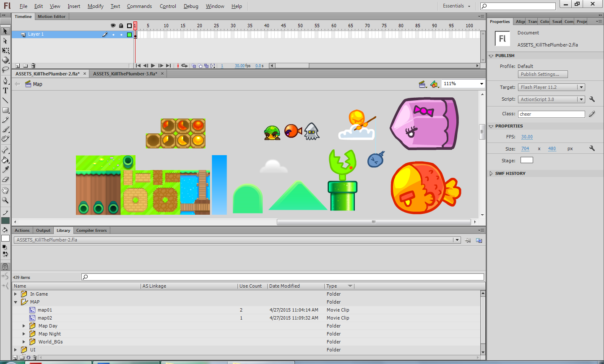The width and height of the screenshot is (604, 364).
Task: Click Delete layer trash icon in timeline
Action: coord(33,66)
